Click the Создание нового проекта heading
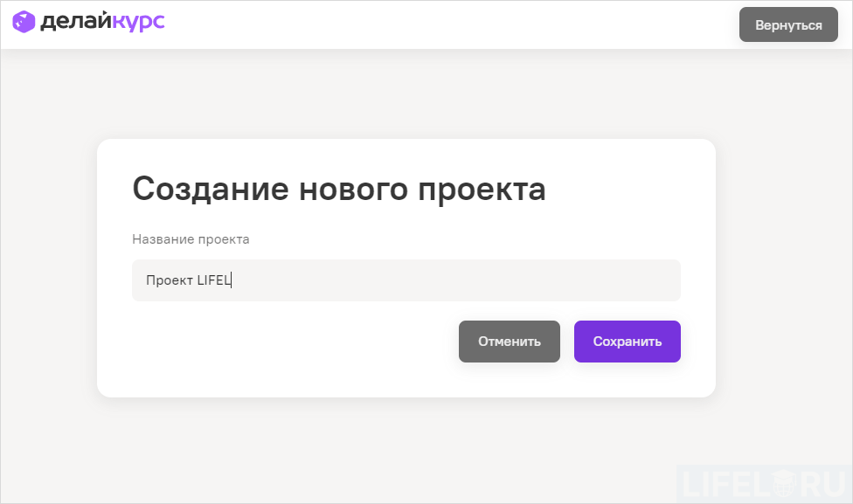 click(x=338, y=188)
